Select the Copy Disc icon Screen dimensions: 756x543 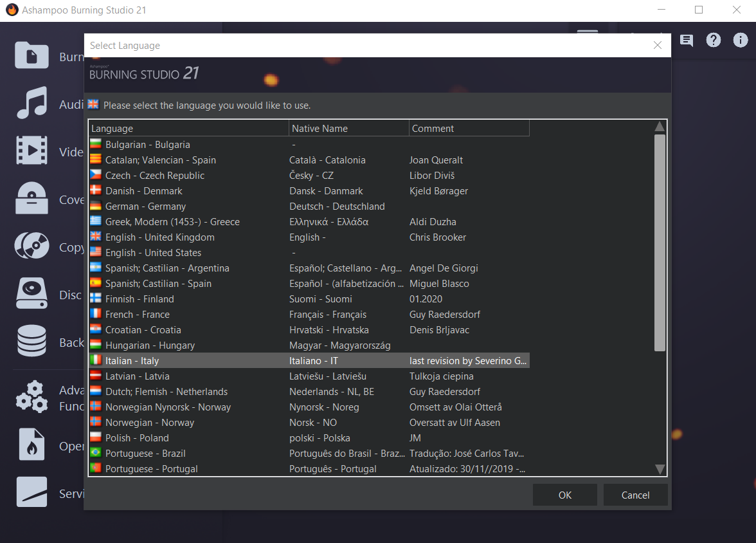tap(32, 246)
